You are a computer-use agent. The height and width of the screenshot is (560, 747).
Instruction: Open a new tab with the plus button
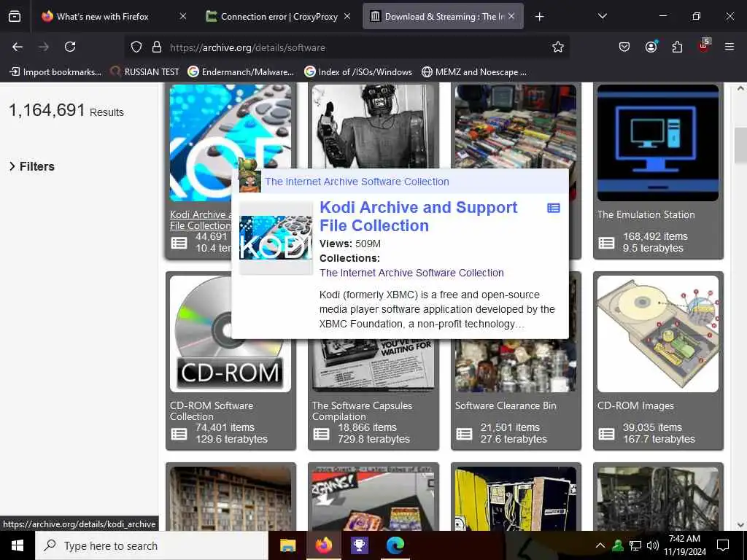[539, 17]
